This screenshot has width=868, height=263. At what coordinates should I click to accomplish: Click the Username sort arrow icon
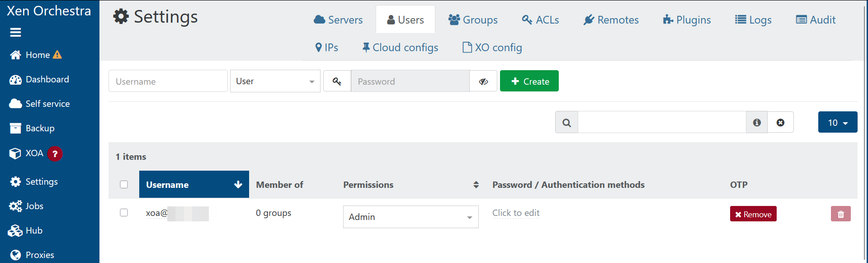click(x=238, y=184)
